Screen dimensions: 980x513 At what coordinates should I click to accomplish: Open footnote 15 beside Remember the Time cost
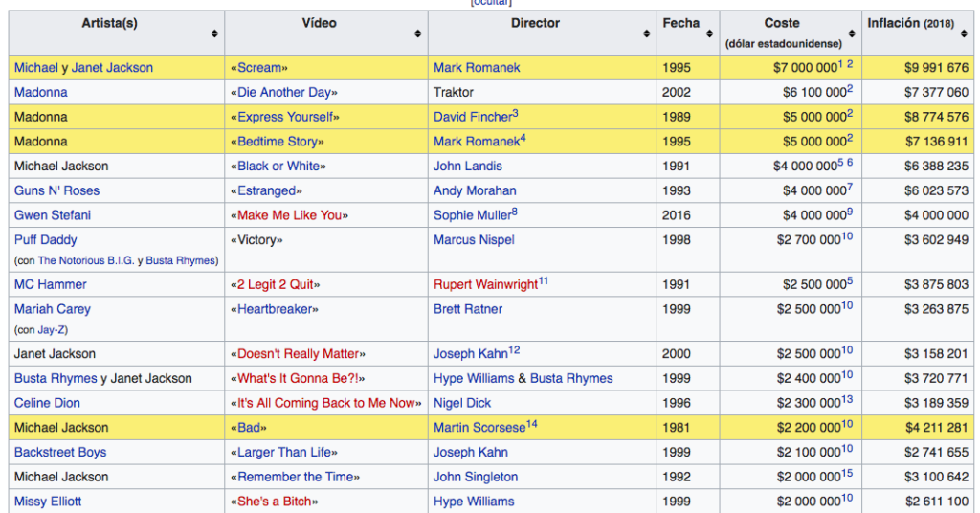coord(847,474)
